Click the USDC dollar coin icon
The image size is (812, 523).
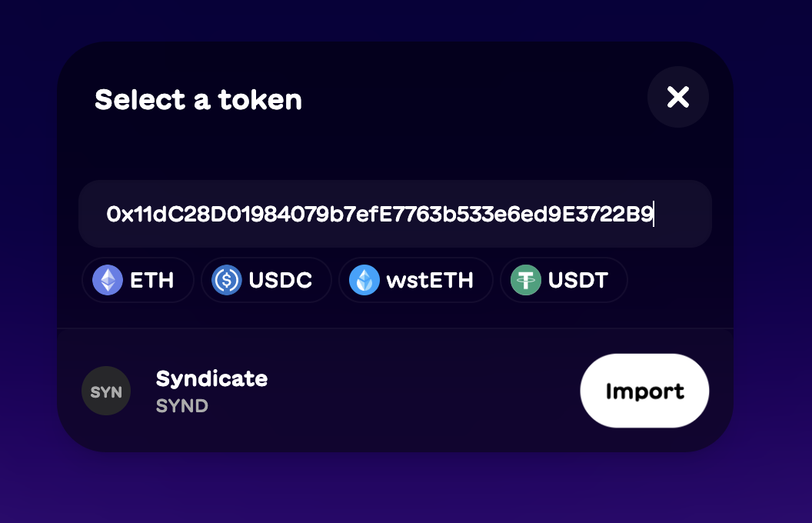[x=227, y=280]
